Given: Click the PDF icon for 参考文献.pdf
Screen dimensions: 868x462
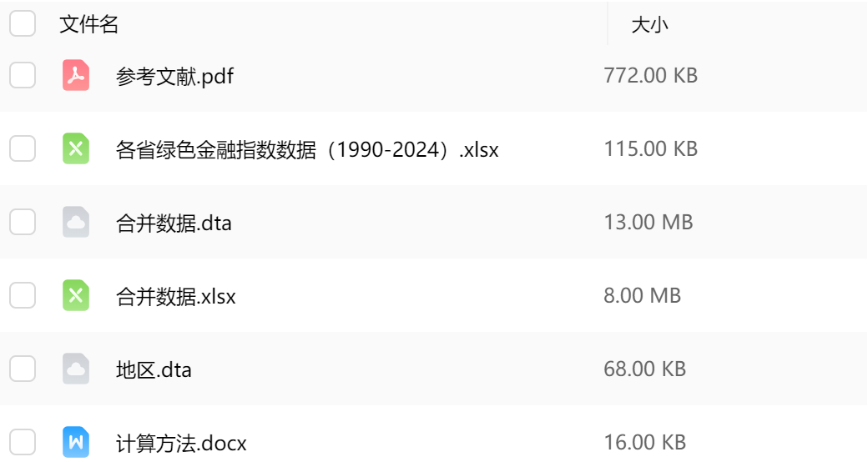Looking at the screenshot, I should tap(76, 76).
